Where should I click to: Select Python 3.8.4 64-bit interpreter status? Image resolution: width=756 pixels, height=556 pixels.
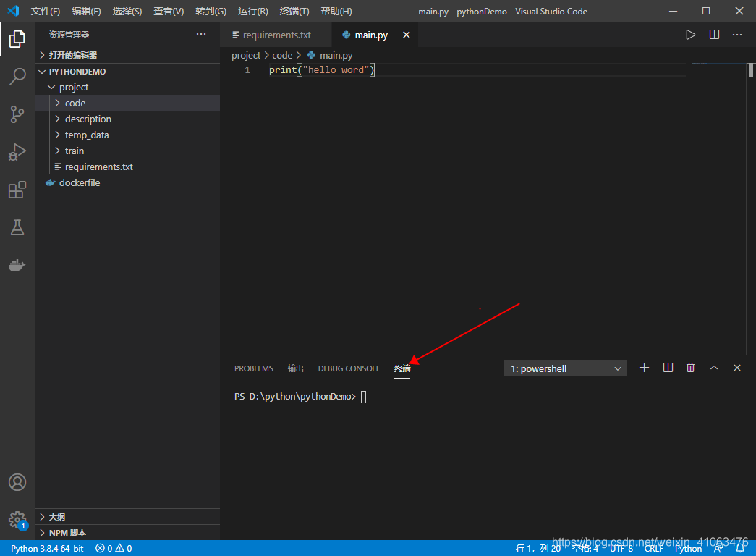tap(47, 548)
